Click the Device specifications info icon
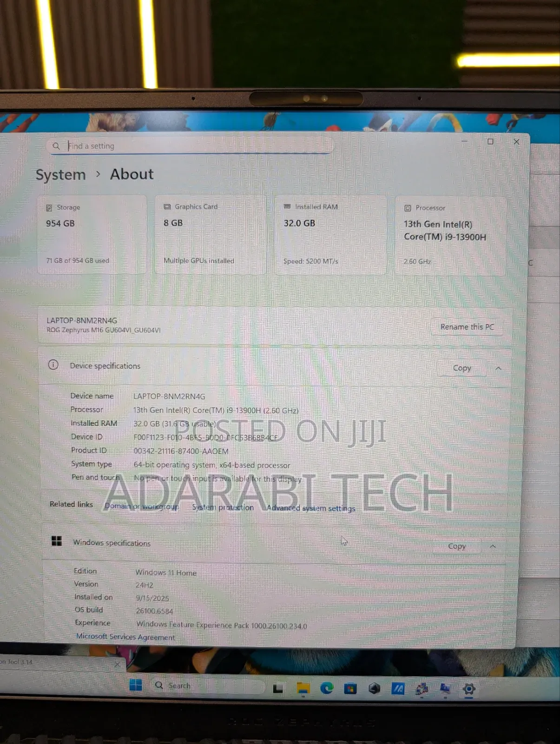This screenshot has height=744, width=560. coord(53,365)
